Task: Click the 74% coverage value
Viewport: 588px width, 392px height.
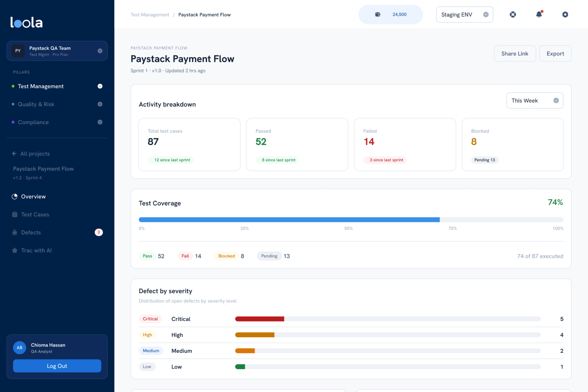Action: coord(555,202)
